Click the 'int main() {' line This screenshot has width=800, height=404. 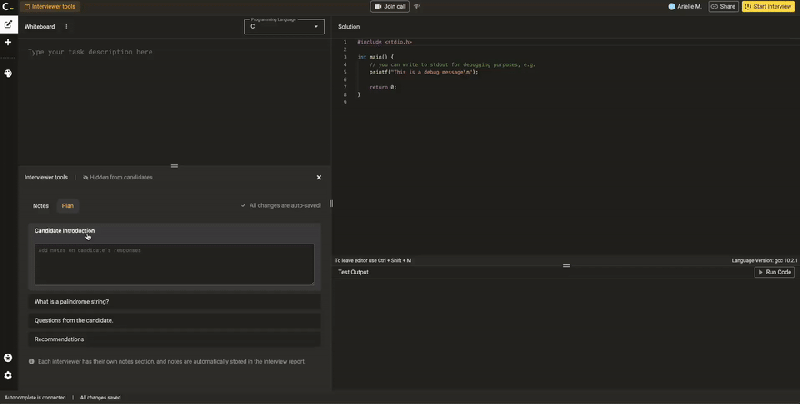coord(376,57)
